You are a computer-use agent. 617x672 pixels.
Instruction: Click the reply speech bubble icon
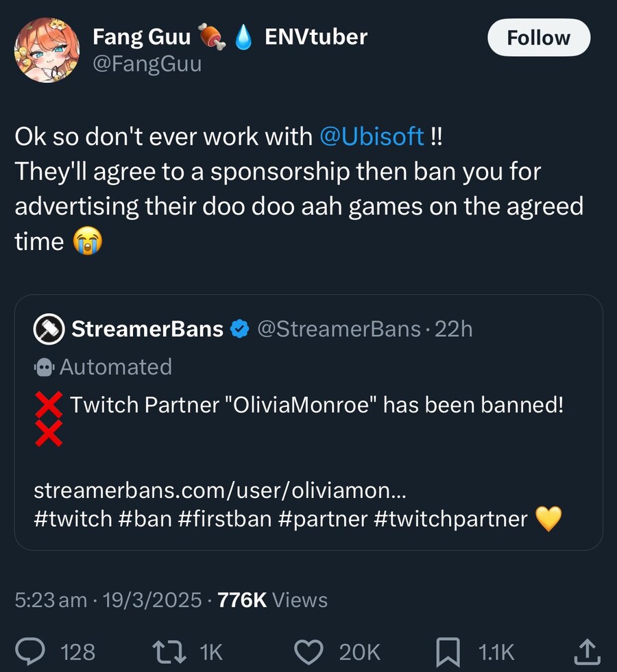coord(32,651)
